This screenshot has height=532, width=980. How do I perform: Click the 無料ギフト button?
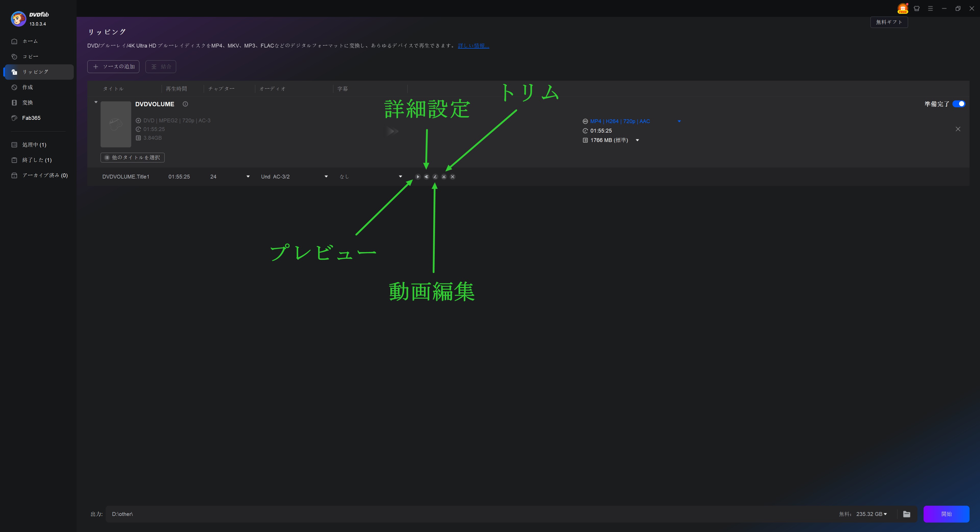point(889,22)
